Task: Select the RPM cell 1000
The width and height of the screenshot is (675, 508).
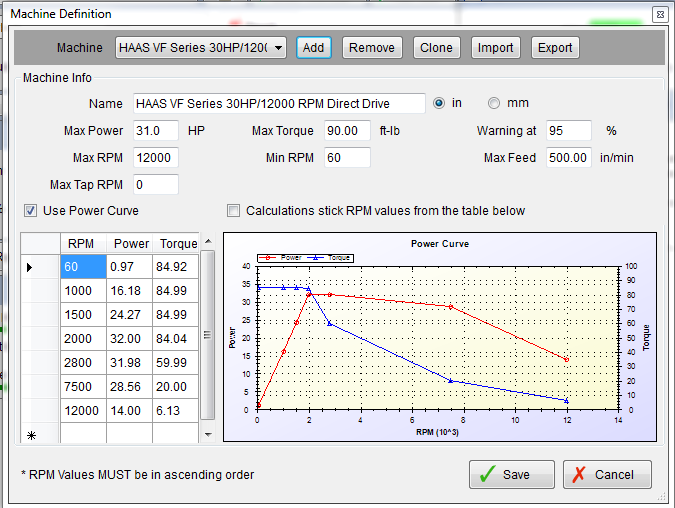Action: pos(83,291)
